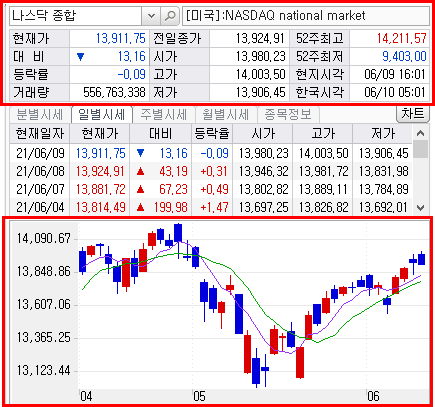Screen dimensions: 435x407
Task: Click closing price 13,881.72 in table
Action: click(101, 189)
